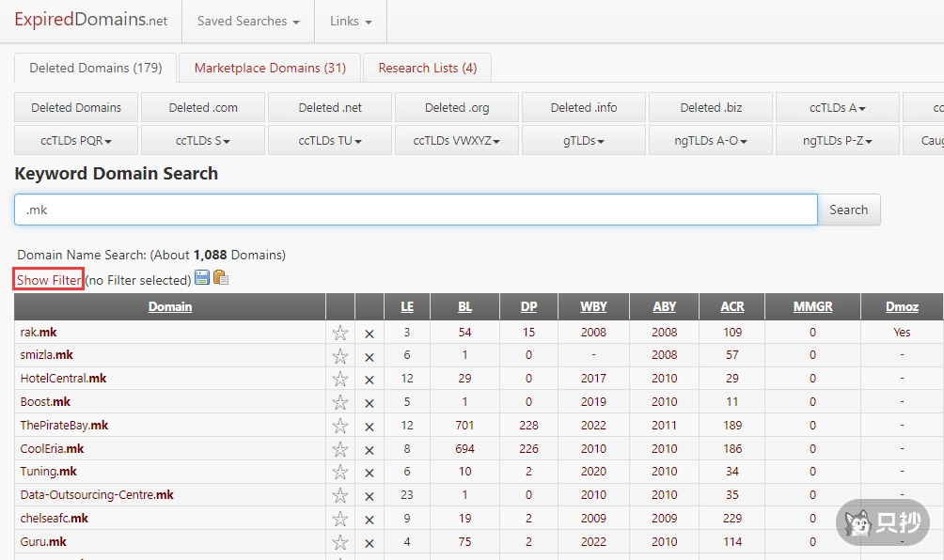Open the gTLDs dropdown list

point(583,141)
